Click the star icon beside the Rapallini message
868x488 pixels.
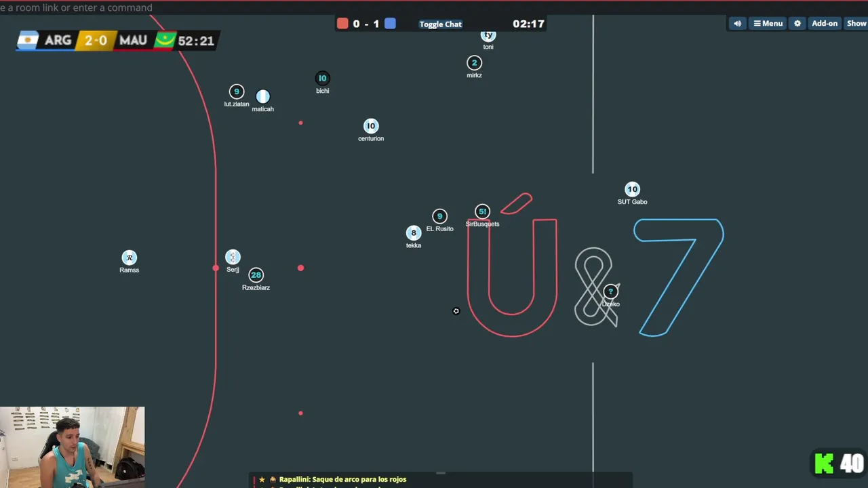pos(262,479)
